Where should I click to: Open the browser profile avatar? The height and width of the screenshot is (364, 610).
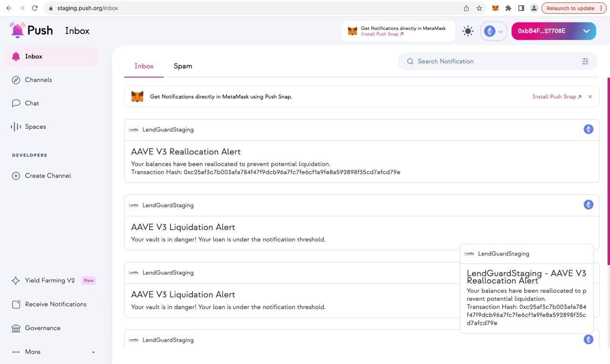click(534, 8)
